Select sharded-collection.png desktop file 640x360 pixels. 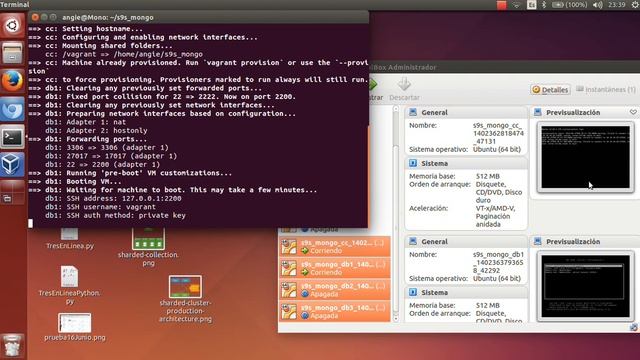coord(148,246)
